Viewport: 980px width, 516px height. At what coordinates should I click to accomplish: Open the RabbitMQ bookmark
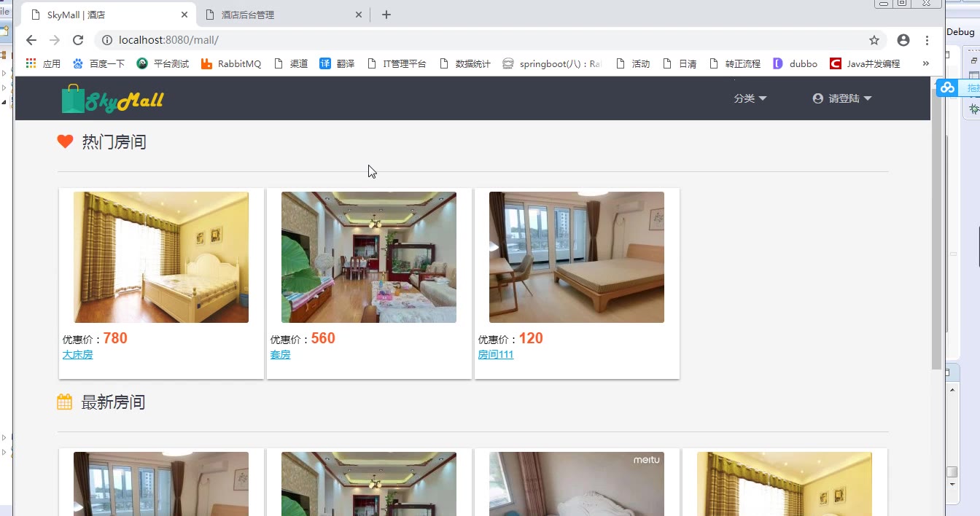pyautogui.click(x=230, y=63)
